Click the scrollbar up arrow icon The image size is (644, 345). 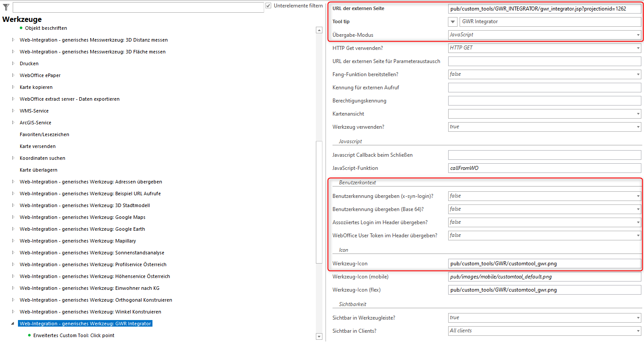(318, 30)
